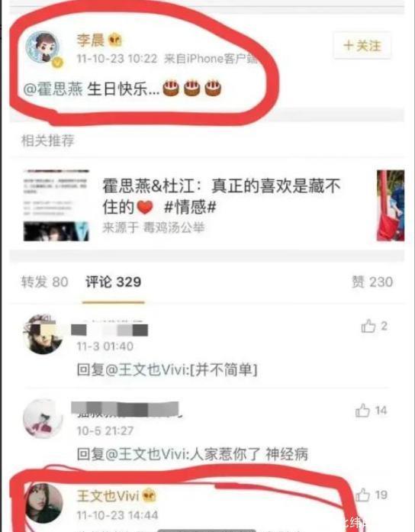This screenshot has height=532, width=415.
Task: Open the red-toned thumbnail on the right
Action: click(x=391, y=205)
